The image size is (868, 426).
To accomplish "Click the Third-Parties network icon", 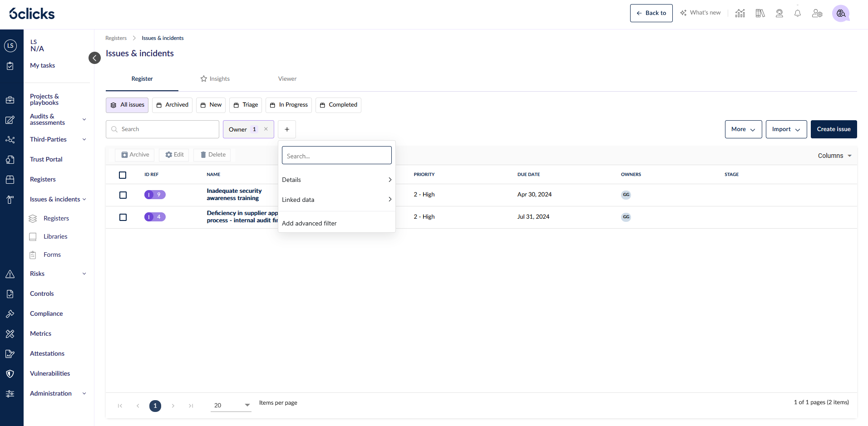I will [10, 140].
